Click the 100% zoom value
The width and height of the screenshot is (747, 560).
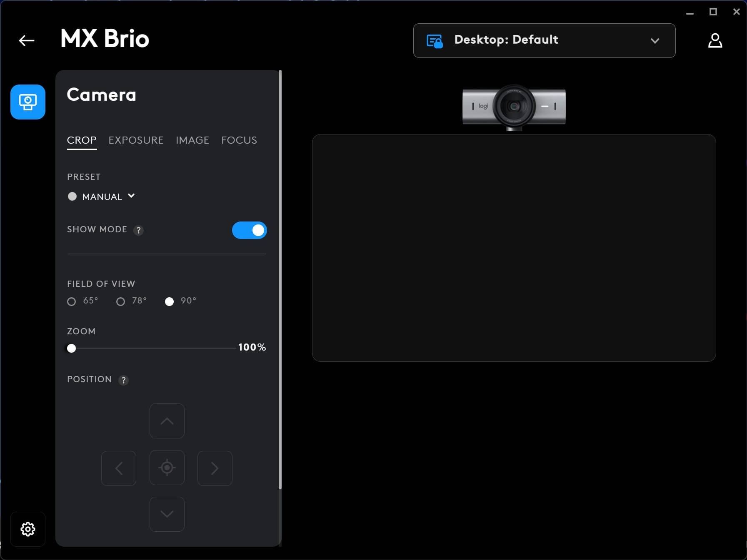point(252,347)
